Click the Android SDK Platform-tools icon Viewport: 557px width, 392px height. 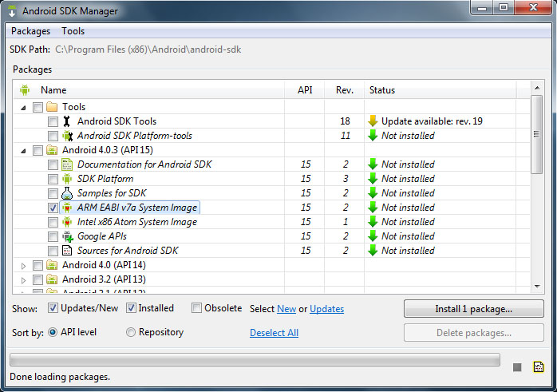tap(67, 136)
